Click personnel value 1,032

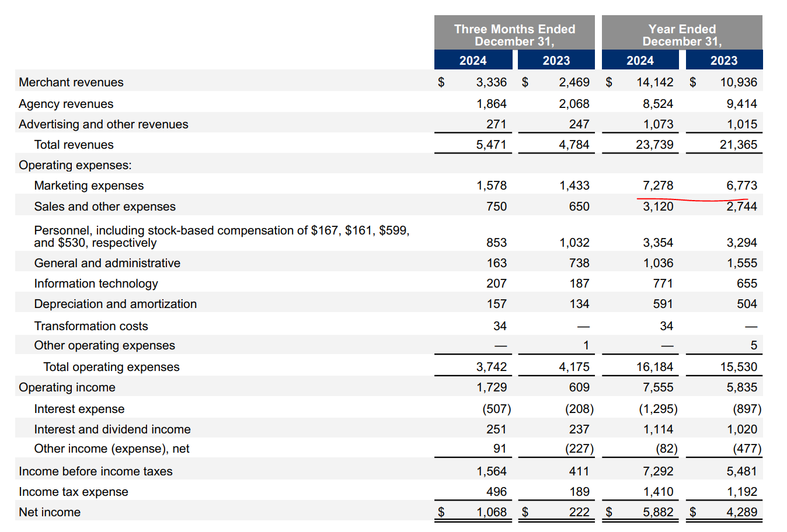pos(574,243)
